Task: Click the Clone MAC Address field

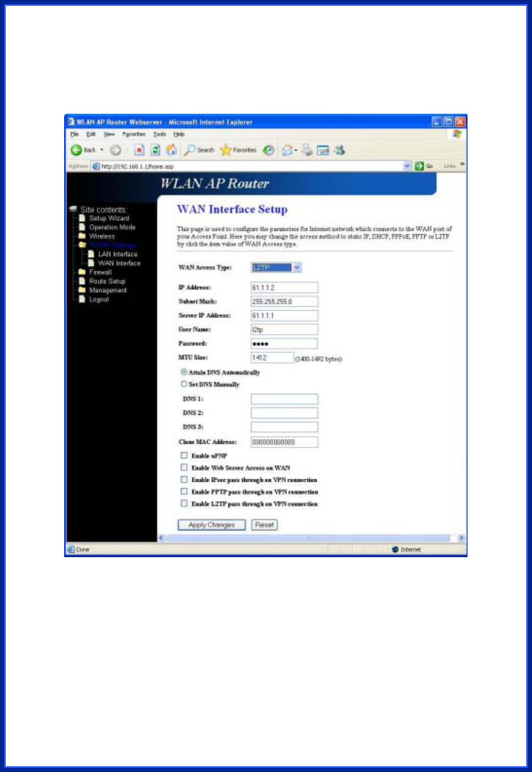Action: [284, 442]
